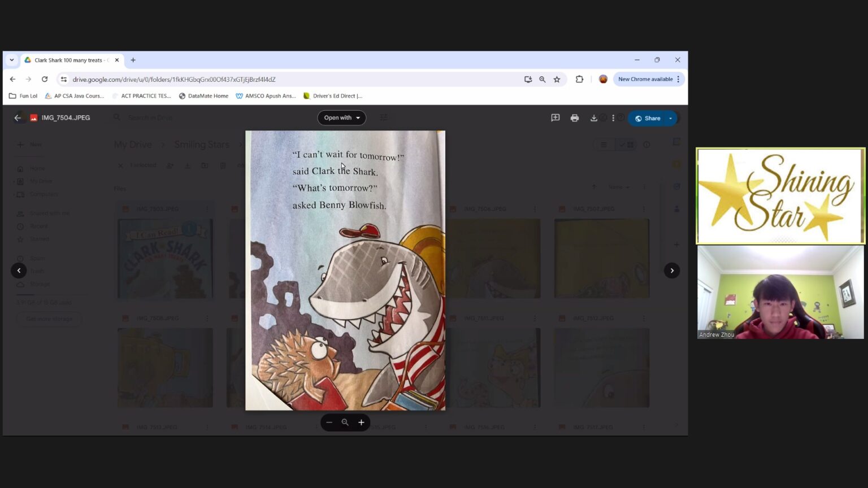Click the image file-type icon by the filename
This screenshot has height=488, width=868.
tap(34, 118)
